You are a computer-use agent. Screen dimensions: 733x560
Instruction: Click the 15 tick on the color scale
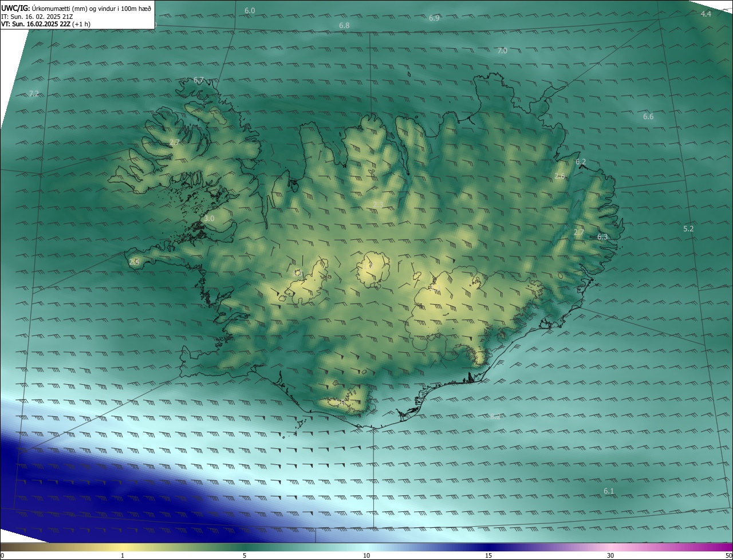[x=488, y=555]
